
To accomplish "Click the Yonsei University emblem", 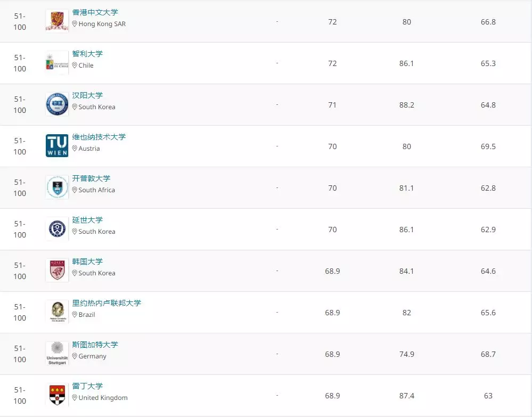I will 56,228.
